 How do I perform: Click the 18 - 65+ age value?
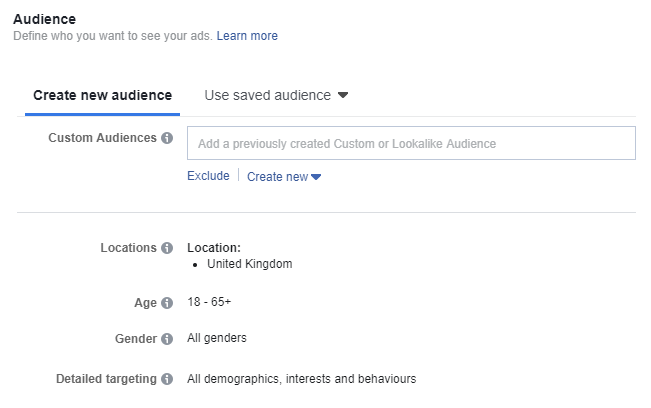[209, 302]
